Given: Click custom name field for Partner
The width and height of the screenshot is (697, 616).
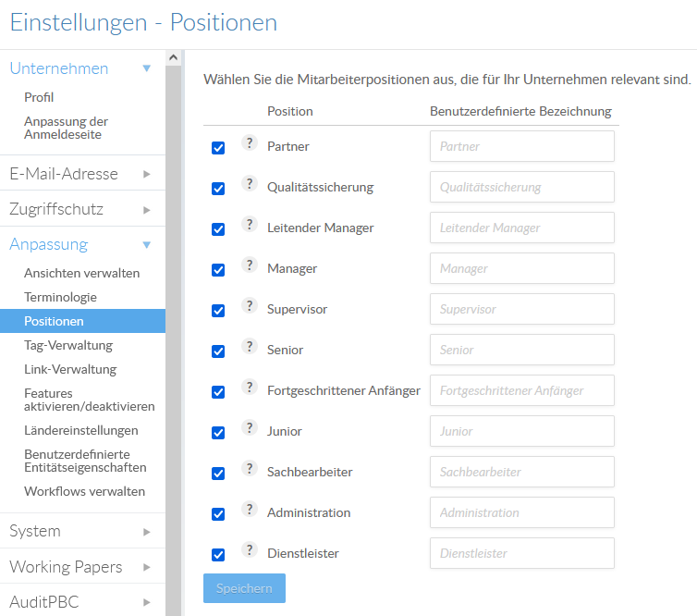Looking at the screenshot, I should tap(522, 146).
